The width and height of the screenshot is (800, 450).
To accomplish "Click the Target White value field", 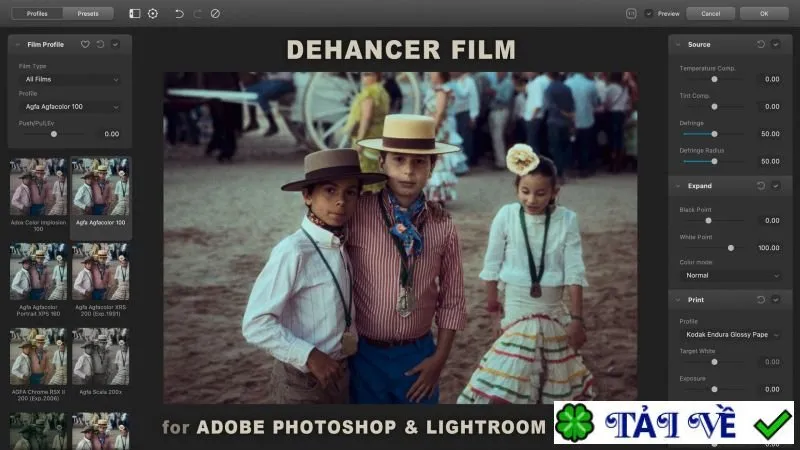I will (x=772, y=362).
